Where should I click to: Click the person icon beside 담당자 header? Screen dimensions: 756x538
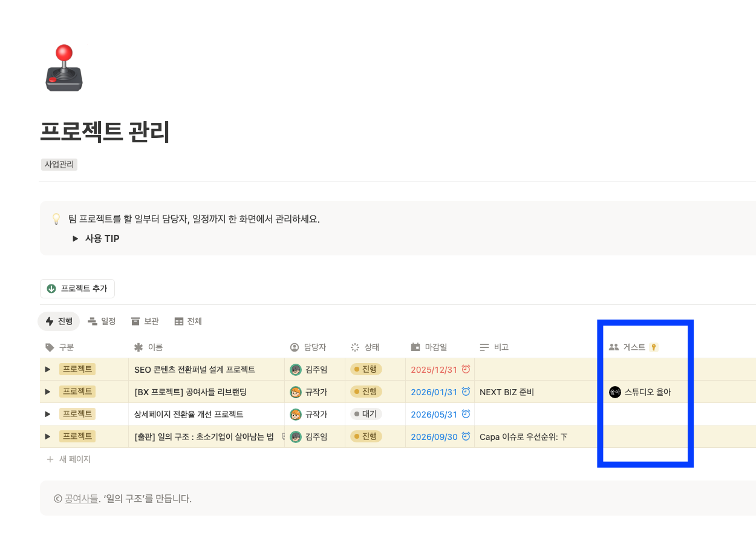point(295,347)
